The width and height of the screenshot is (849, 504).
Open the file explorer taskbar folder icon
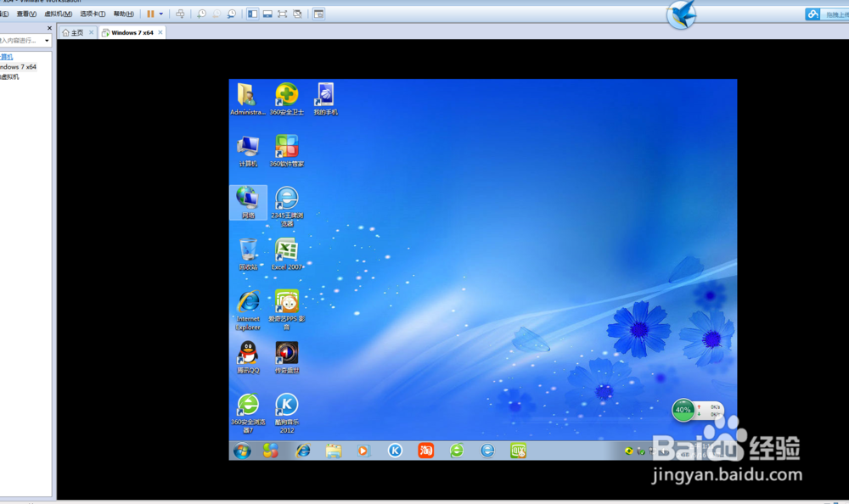tap(334, 451)
